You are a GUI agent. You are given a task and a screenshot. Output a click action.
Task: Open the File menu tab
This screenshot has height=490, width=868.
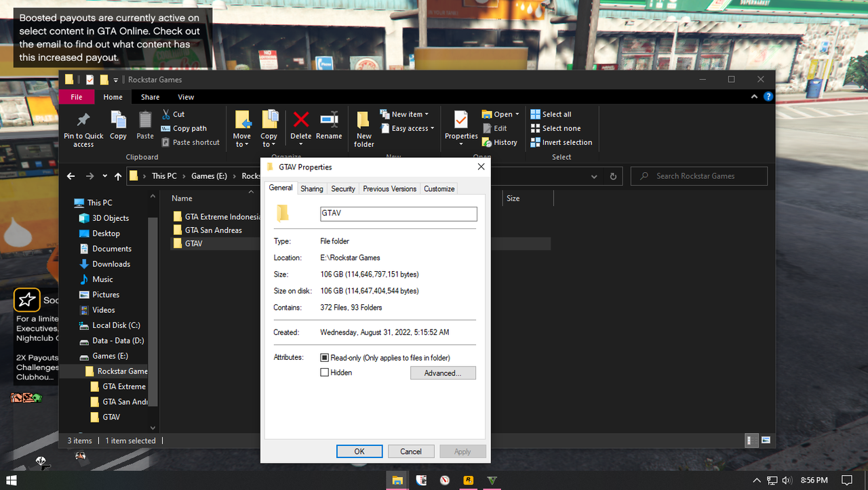pyautogui.click(x=77, y=97)
